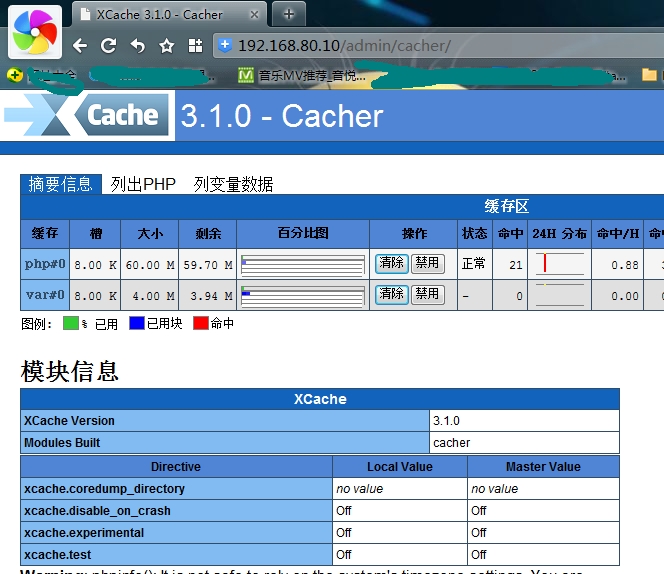Click the undo/restore tab arrow icon
This screenshot has height=574, width=664.
tap(137, 45)
